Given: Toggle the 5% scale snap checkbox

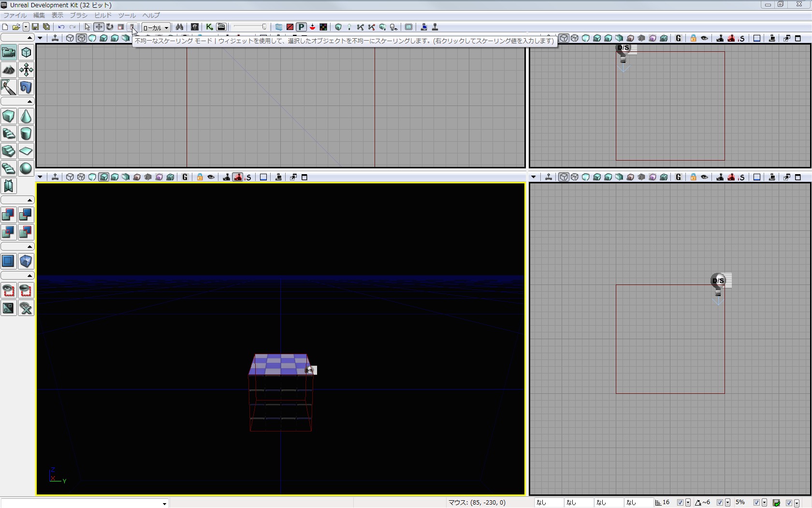Looking at the screenshot, I should [756, 503].
